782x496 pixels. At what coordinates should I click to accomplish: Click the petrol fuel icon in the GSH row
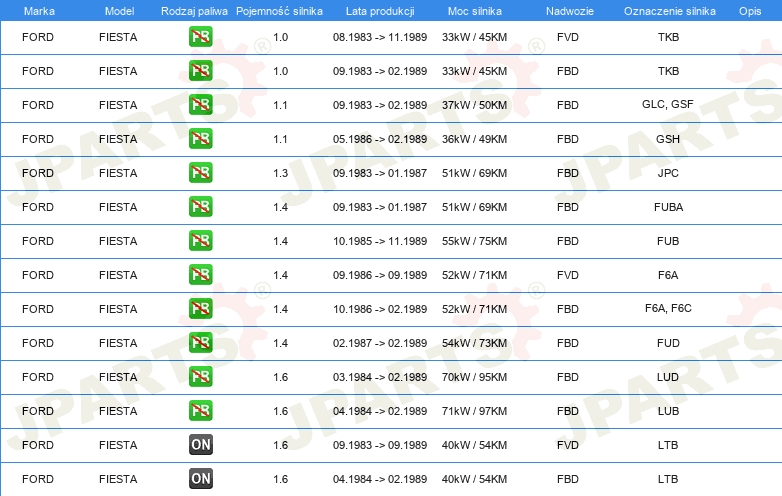[x=200, y=139]
